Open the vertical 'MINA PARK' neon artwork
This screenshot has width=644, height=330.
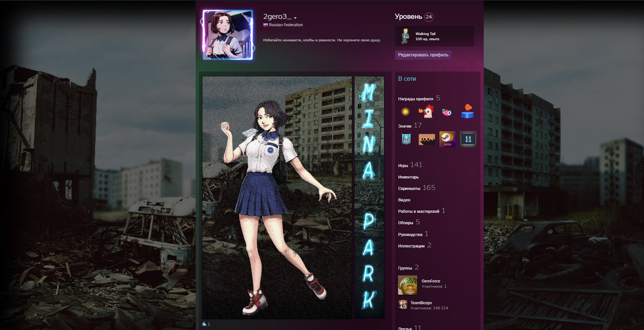(x=369, y=197)
